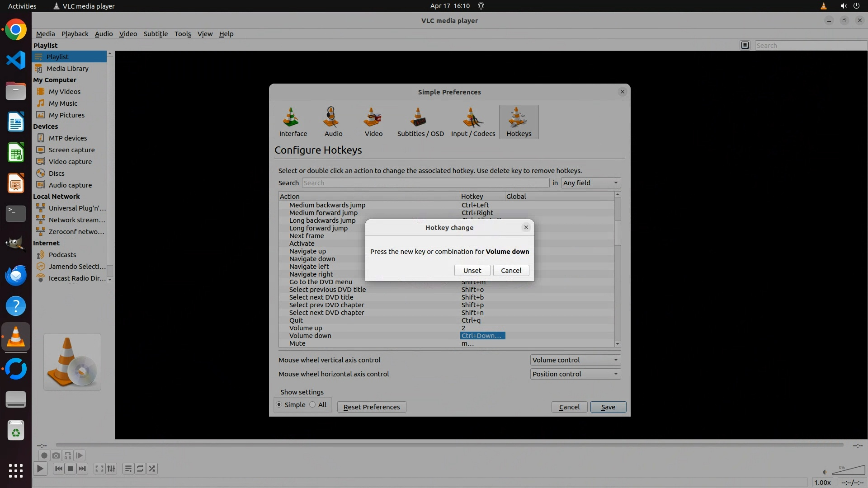Select the Simple settings radio button
Viewport: 868px width, 488px height.
click(279, 404)
